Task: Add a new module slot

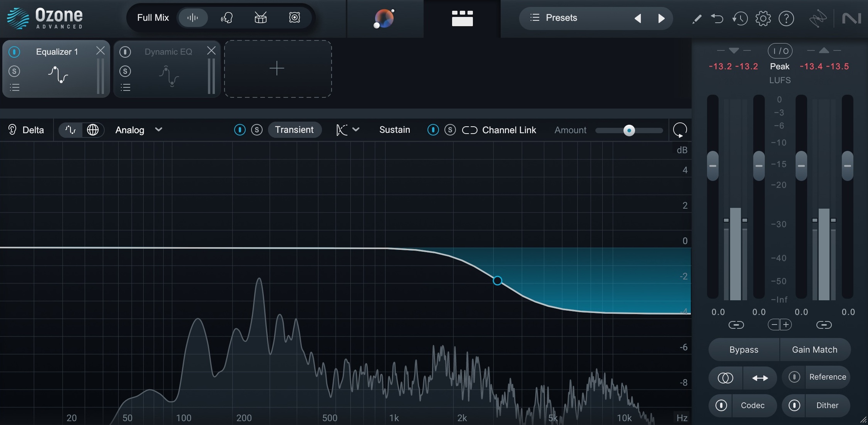Action: tap(278, 69)
